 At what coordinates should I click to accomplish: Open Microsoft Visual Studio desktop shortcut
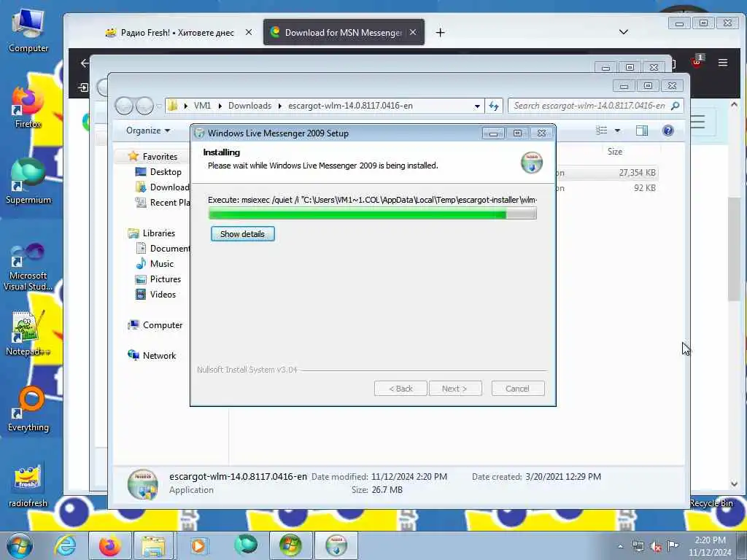coord(28,265)
